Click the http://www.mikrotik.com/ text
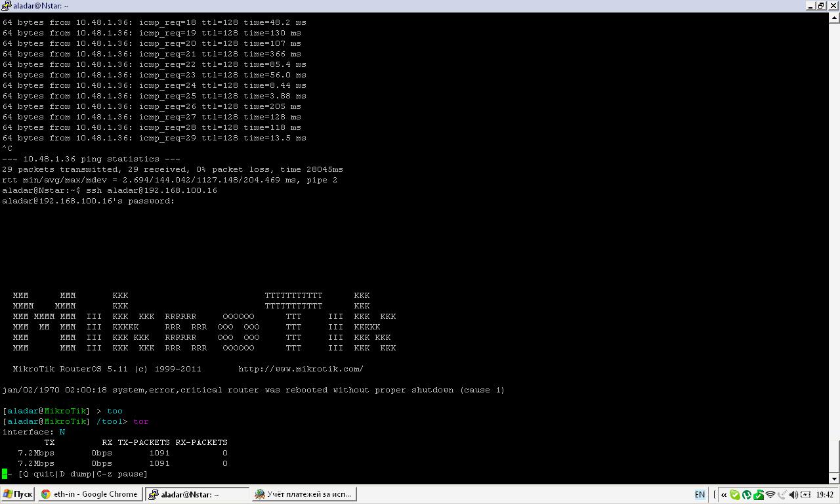Viewport: 840px width, 504px height. tap(301, 369)
